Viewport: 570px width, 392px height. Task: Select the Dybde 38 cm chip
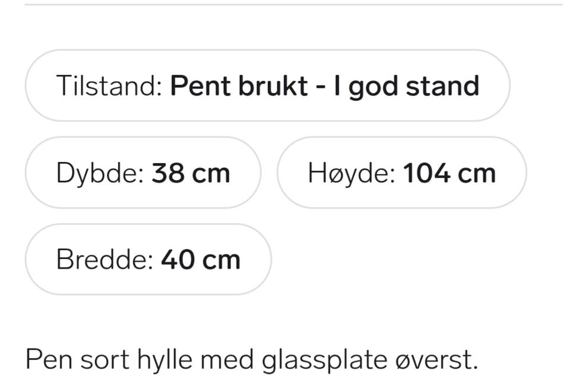coord(143,173)
